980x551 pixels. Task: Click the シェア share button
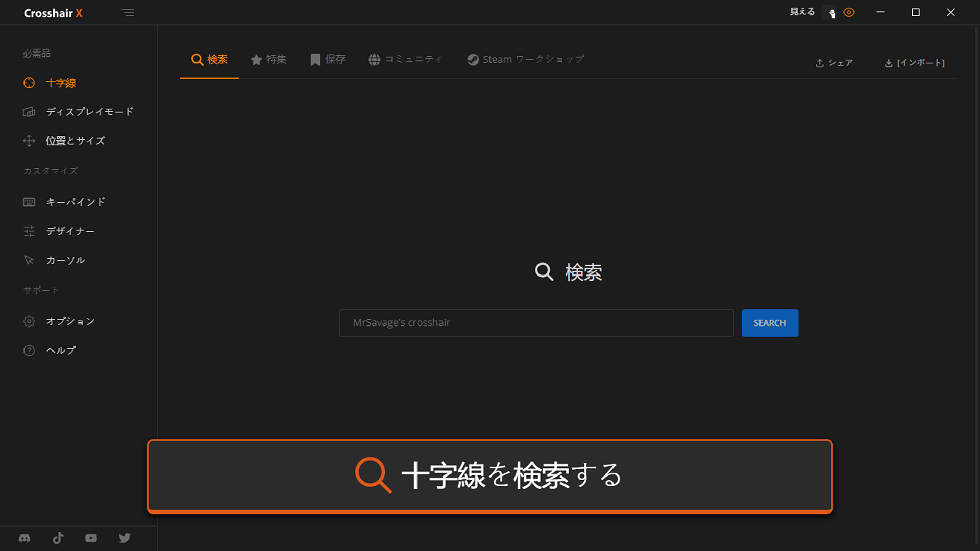[x=834, y=63]
